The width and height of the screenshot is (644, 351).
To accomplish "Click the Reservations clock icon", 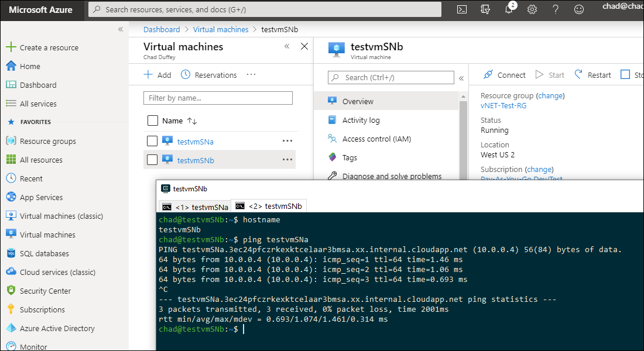I will tap(186, 75).
